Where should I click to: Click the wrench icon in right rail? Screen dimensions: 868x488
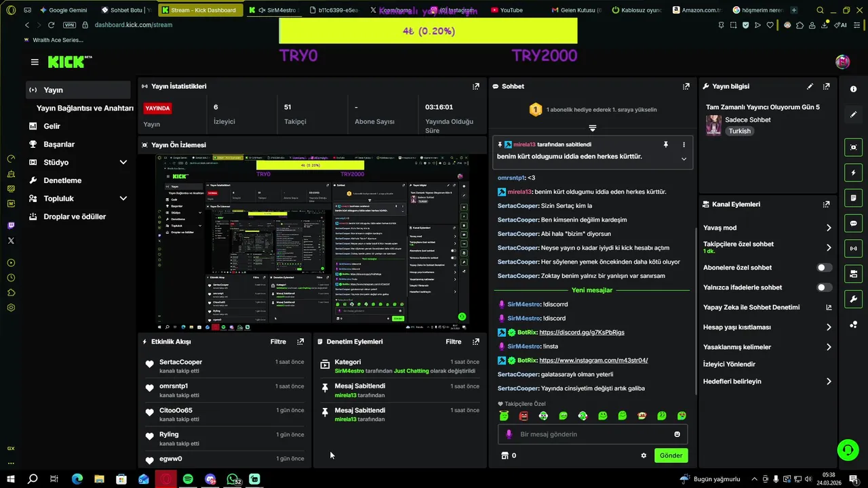pos(853,299)
